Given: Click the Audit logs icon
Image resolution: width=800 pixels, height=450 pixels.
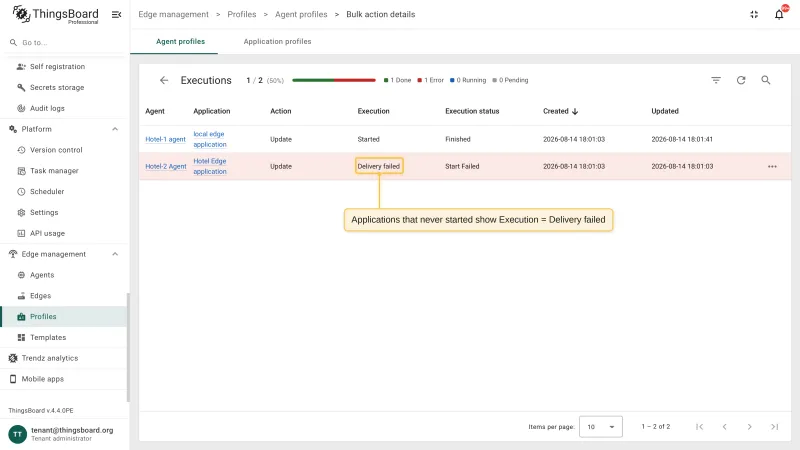Looking at the screenshot, I should 21,108.
